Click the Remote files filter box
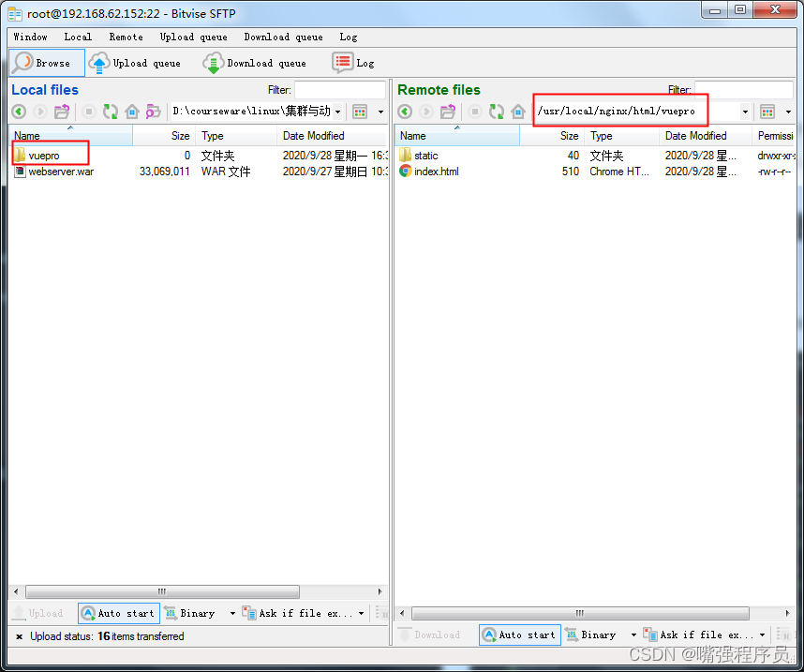This screenshot has width=804, height=672. (743, 89)
